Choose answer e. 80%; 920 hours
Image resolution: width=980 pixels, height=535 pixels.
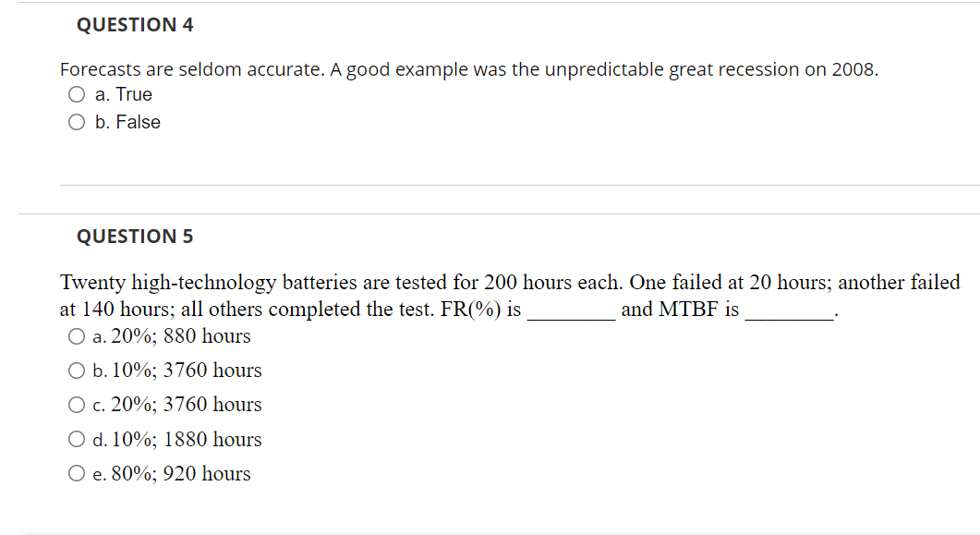[77, 472]
